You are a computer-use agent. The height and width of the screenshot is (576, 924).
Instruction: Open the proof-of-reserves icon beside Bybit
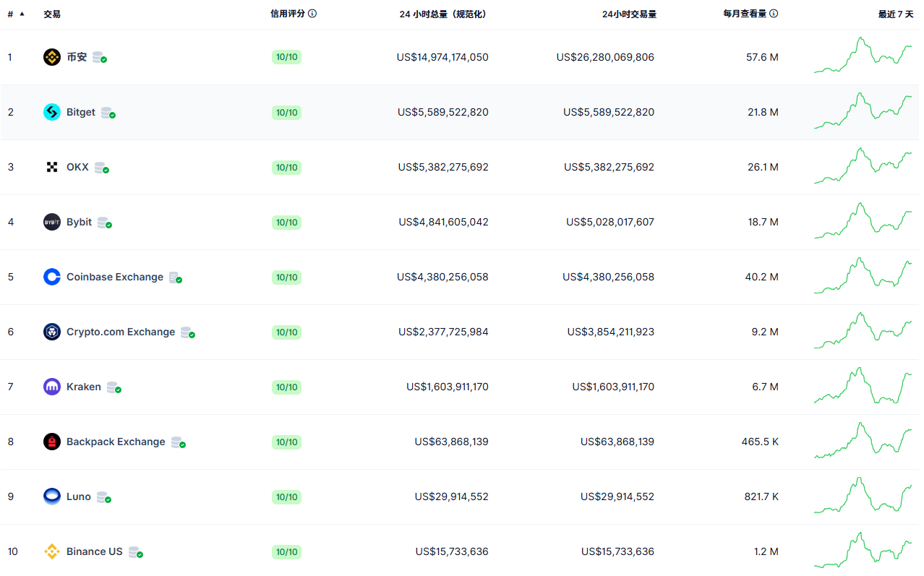click(105, 223)
